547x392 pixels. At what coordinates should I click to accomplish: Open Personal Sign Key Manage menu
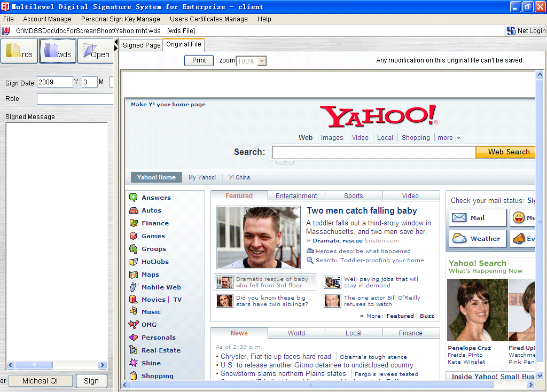(121, 19)
